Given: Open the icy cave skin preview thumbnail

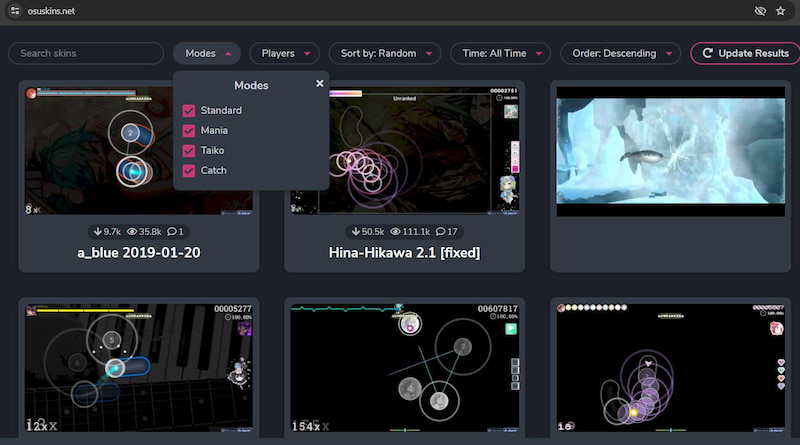Looking at the screenshot, I should 670,151.
